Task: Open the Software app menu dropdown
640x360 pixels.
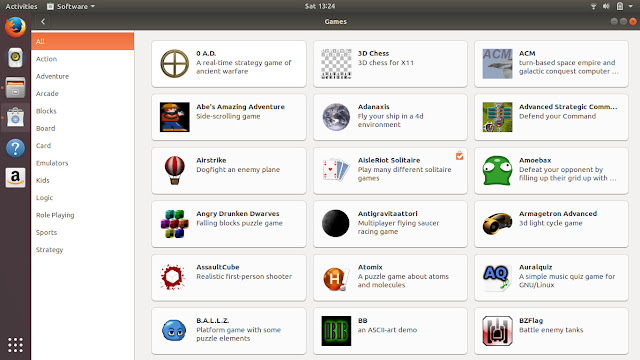Action: click(x=71, y=6)
